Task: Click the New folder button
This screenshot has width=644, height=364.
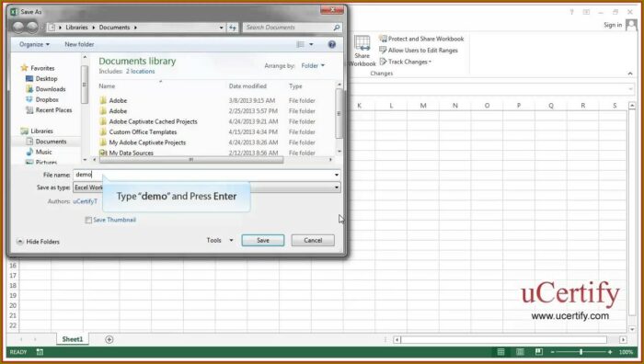Action: (x=79, y=44)
